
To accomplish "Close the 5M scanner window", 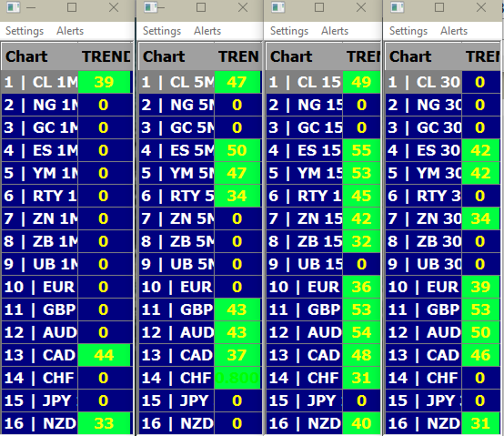I will (243, 7).
